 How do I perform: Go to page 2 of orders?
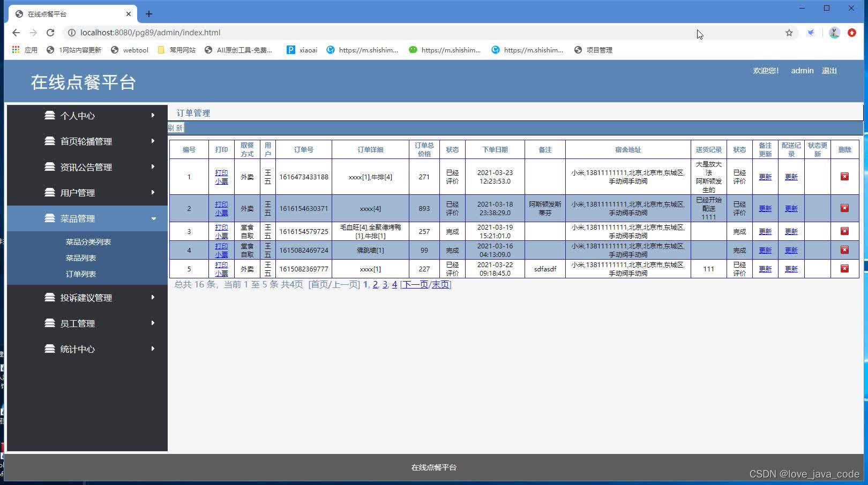pos(375,284)
